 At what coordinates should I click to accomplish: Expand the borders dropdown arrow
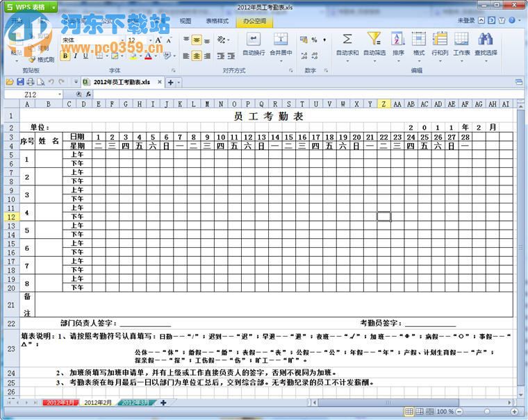[x=106, y=56]
